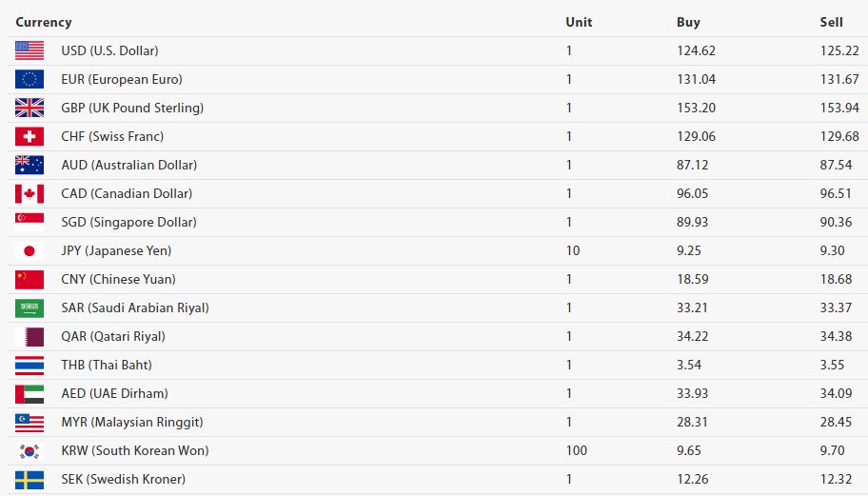
Task: Click the European Union flag icon
Action: click(30, 79)
